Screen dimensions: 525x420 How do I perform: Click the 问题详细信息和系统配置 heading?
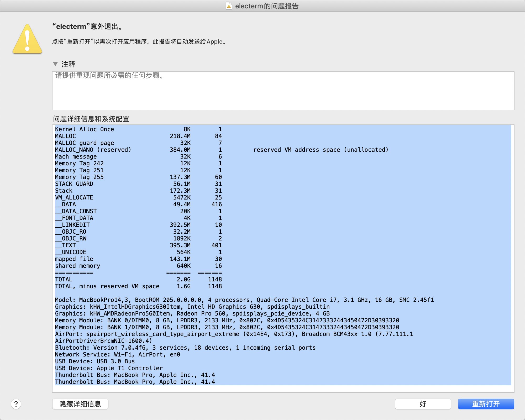click(91, 119)
